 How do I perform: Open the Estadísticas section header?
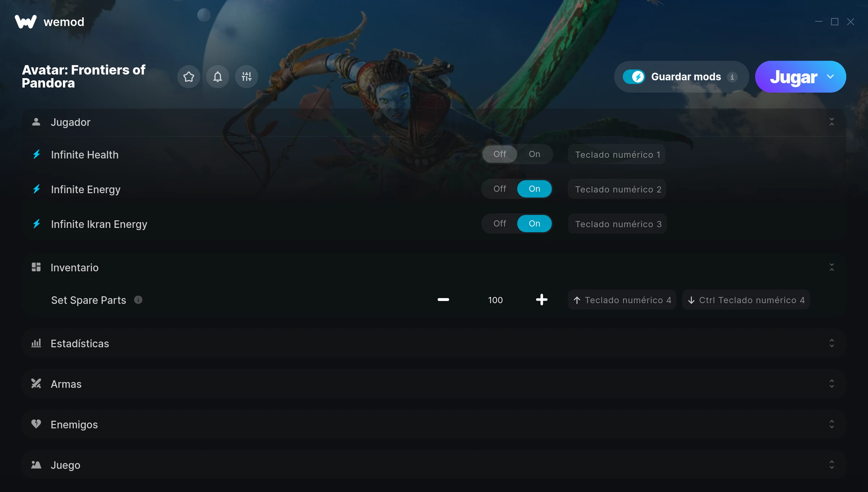pos(434,343)
